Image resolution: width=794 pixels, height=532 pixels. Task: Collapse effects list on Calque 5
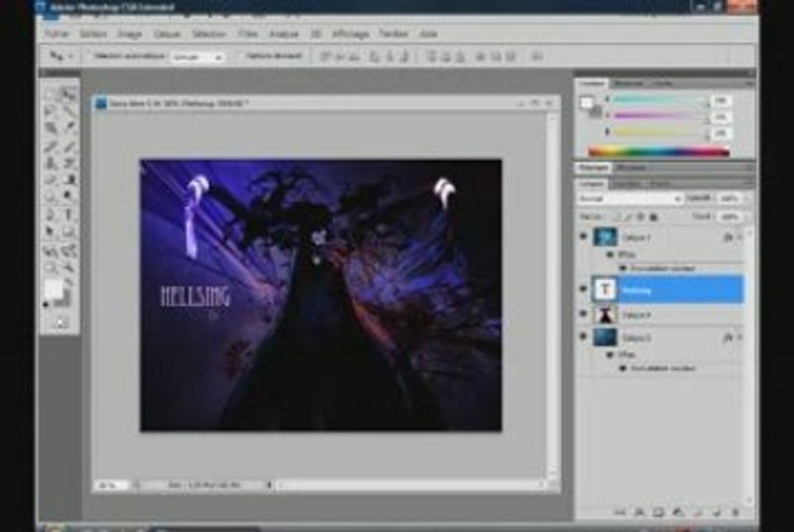tap(740, 337)
